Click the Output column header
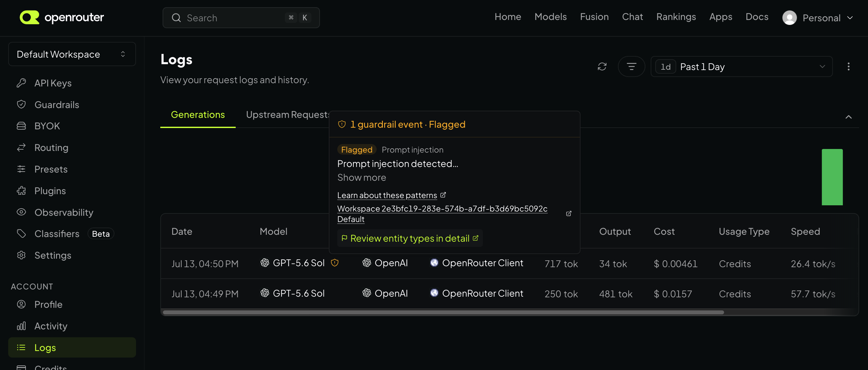868x370 pixels. [x=615, y=231]
